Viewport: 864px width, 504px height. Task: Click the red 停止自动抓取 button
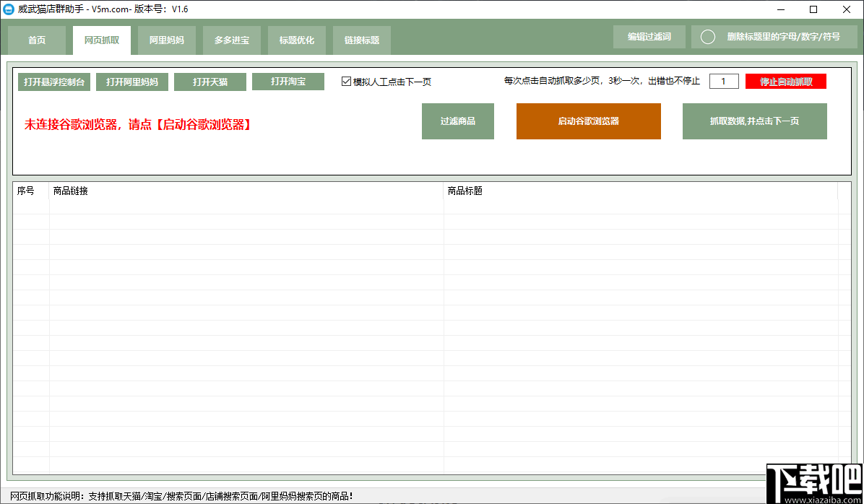[x=786, y=82]
